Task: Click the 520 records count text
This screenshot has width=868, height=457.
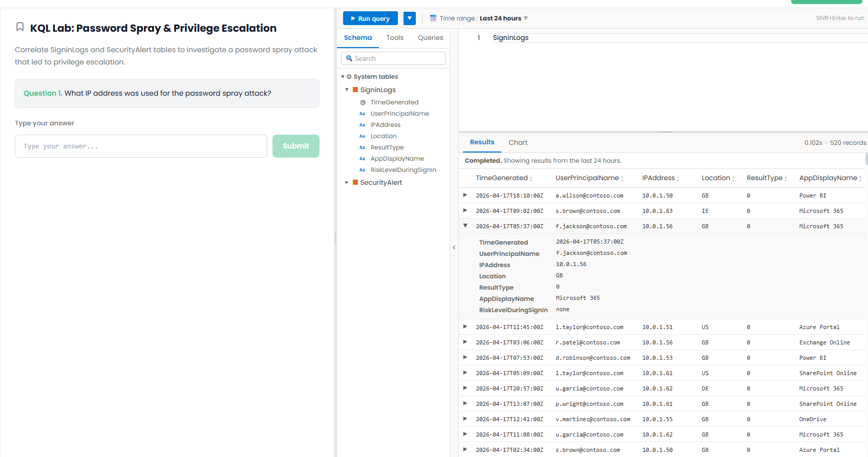Action: 848,143
